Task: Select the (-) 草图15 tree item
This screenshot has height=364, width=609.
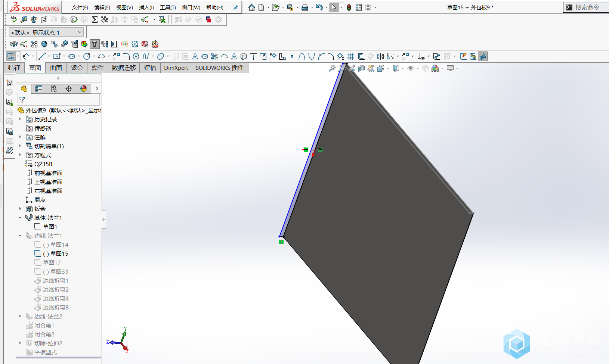Action: pyautogui.click(x=55, y=253)
